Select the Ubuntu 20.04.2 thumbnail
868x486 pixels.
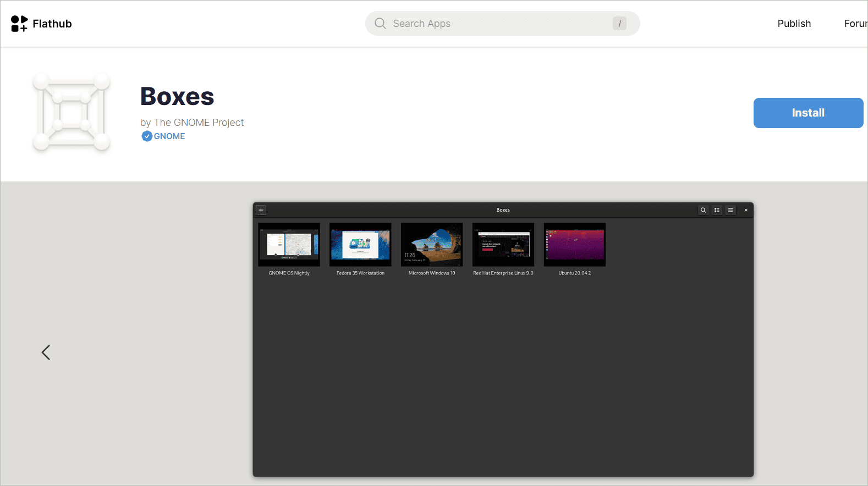click(575, 245)
